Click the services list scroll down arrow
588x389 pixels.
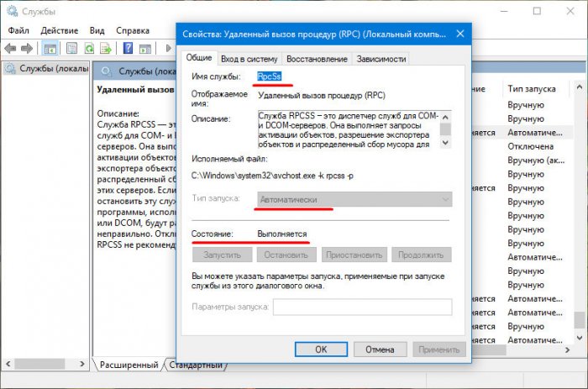pos(580,338)
